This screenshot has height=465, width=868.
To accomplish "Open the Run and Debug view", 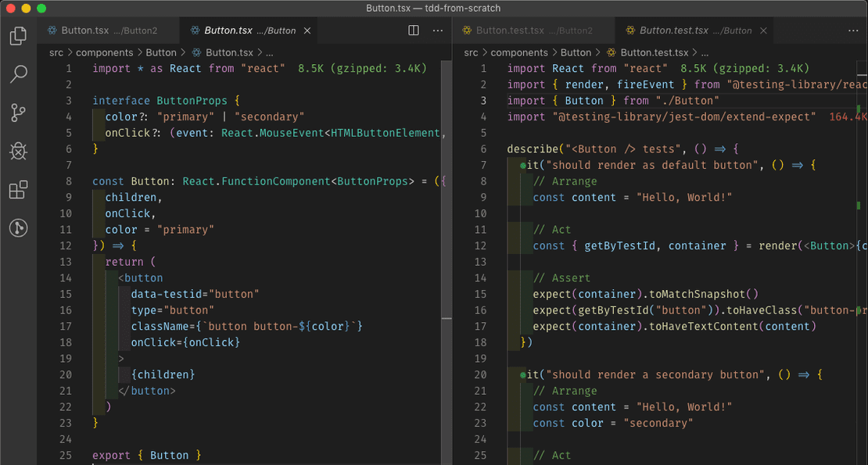I will coord(18,151).
